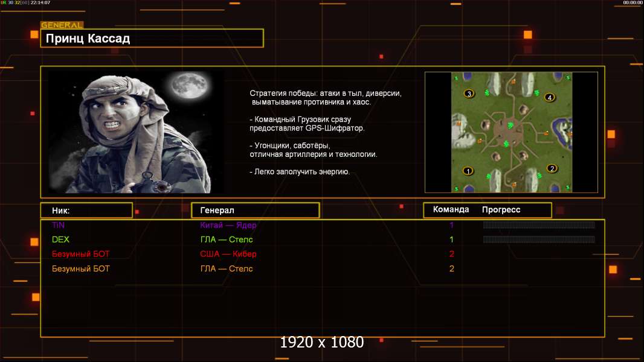Click DEX's ГЛА — Стелс general entry
Viewport: 644px width, 362px height.
click(x=227, y=240)
